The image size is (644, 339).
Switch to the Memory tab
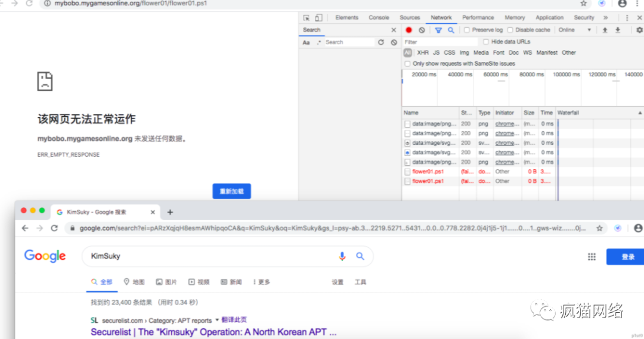click(515, 18)
